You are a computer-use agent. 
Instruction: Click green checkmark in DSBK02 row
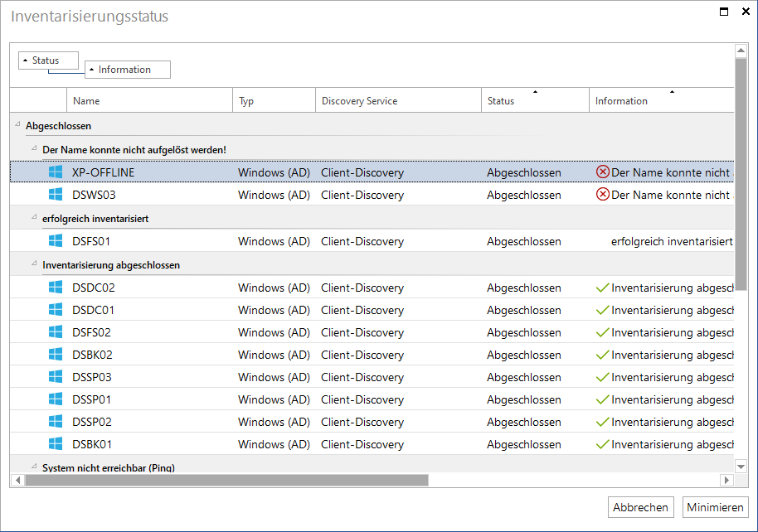602,355
